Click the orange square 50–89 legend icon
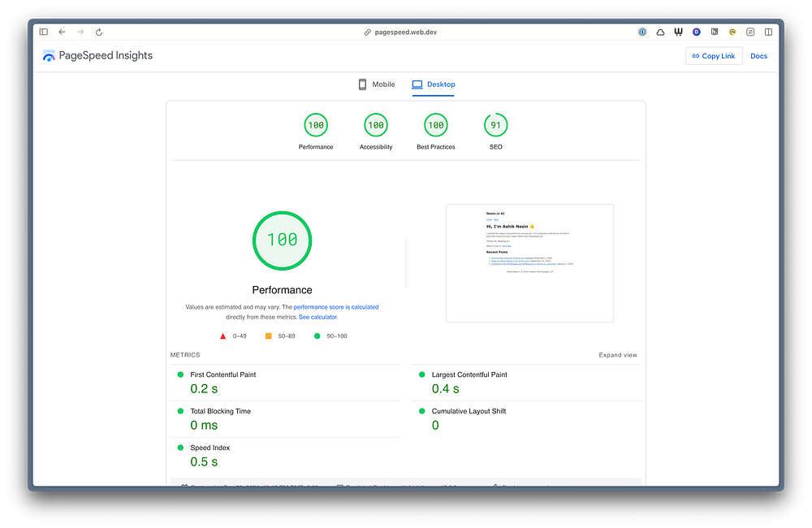The height and width of the screenshot is (528, 812). 268,335
